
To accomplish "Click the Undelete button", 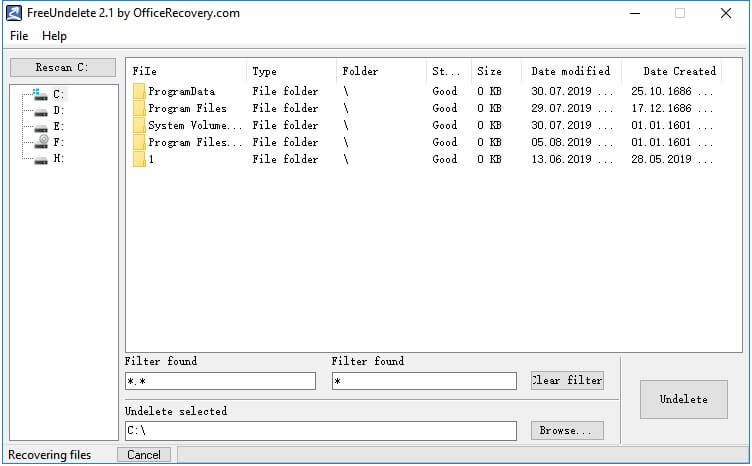I will (x=683, y=399).
